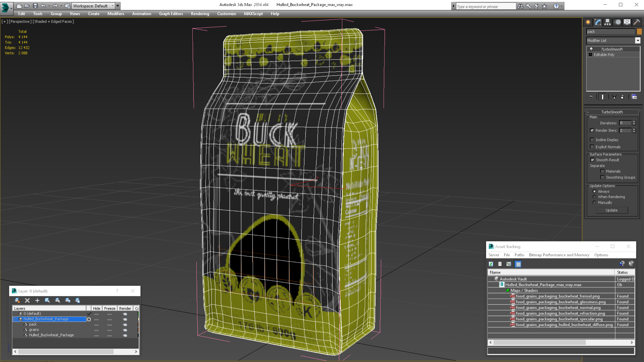644x362 pixels.
Task: Set Hulled_Buckwheat_Package layer as current
Action: pos(89,319)
